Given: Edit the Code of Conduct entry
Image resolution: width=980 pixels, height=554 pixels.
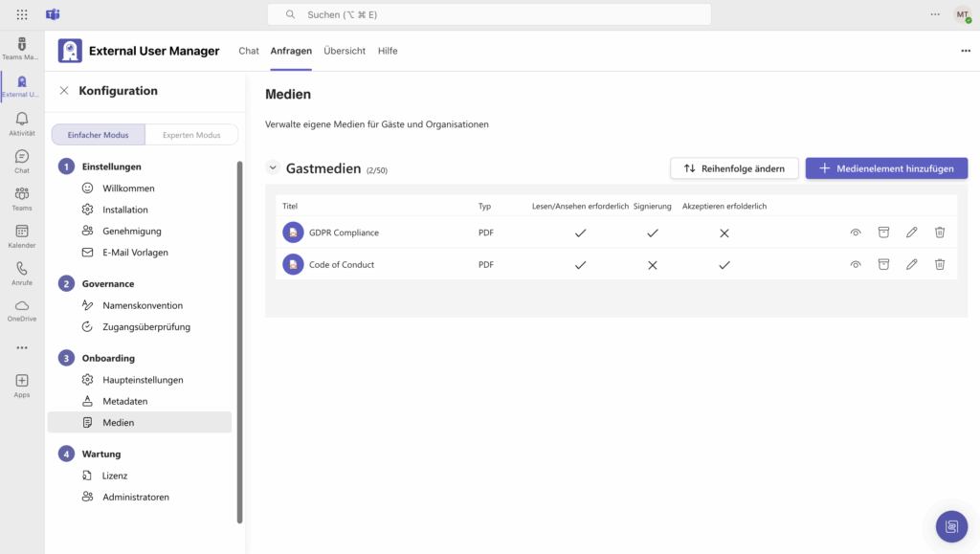Looking at the screenshot, I should click(912, 265).
